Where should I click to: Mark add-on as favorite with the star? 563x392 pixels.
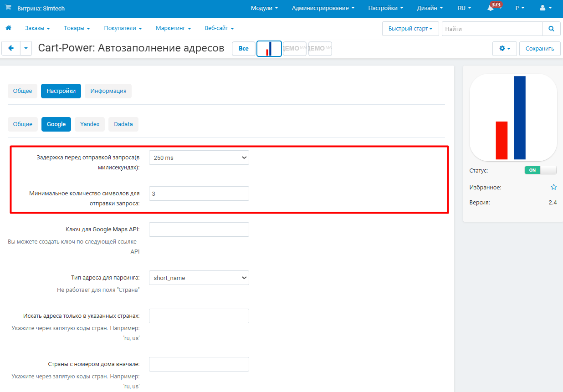(553, 187)
